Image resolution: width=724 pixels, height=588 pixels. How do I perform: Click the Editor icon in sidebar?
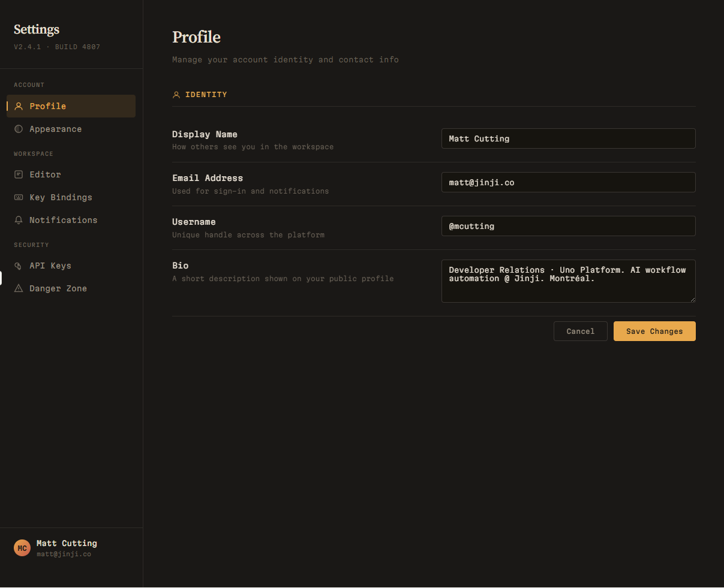(19, 174)
